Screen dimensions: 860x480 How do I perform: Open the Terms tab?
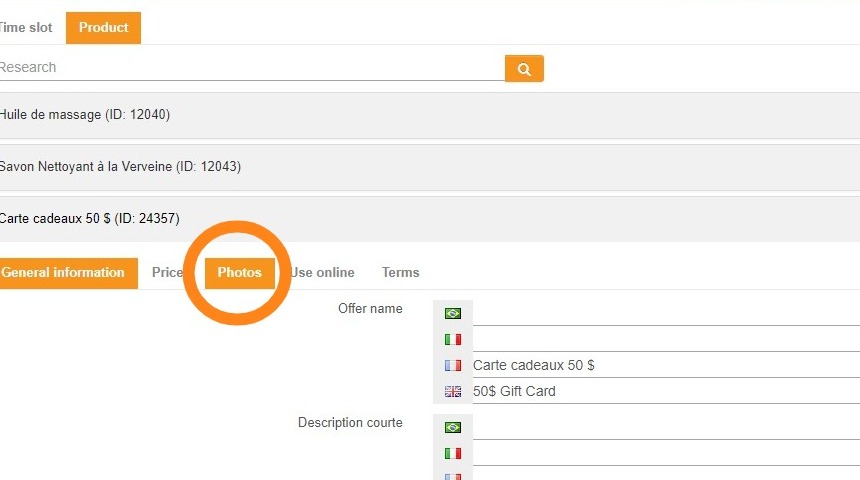(400, 273)
